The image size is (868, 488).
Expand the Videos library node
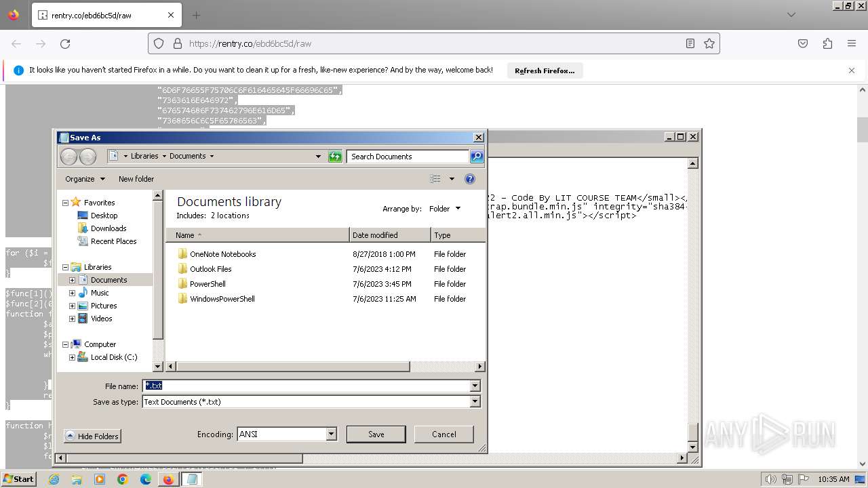click(x=73, y=319)
